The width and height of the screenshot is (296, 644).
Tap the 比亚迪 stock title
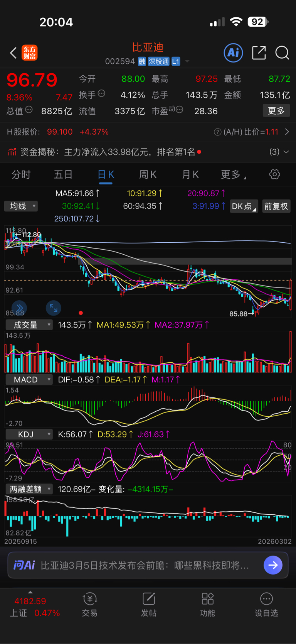(148, 47)
